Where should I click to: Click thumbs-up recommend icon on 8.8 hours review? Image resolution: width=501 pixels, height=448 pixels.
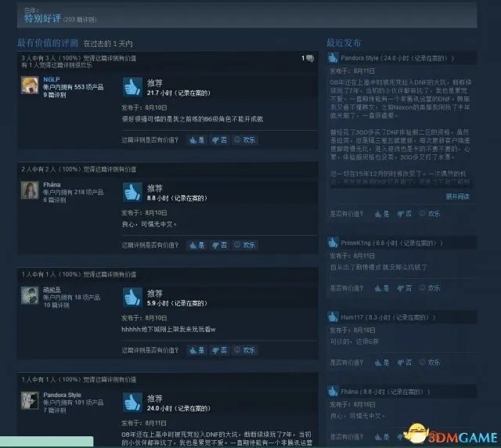(x=132, y=192)
